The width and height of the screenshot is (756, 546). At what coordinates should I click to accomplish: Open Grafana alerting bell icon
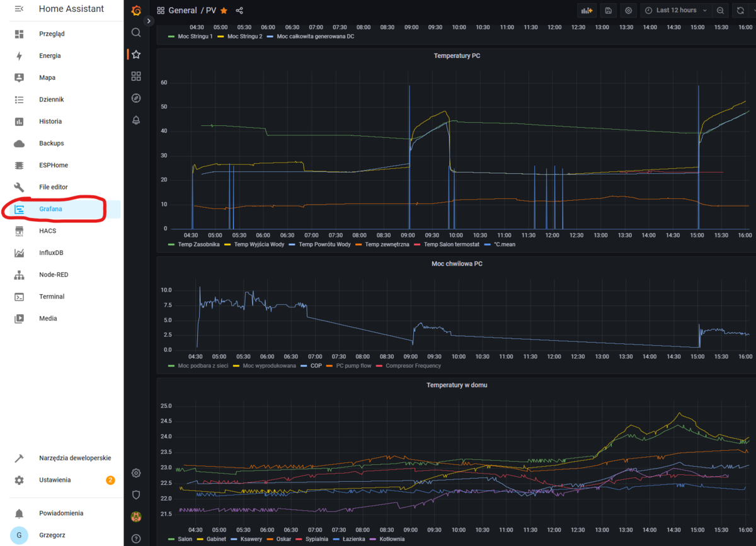pos(136,120)
